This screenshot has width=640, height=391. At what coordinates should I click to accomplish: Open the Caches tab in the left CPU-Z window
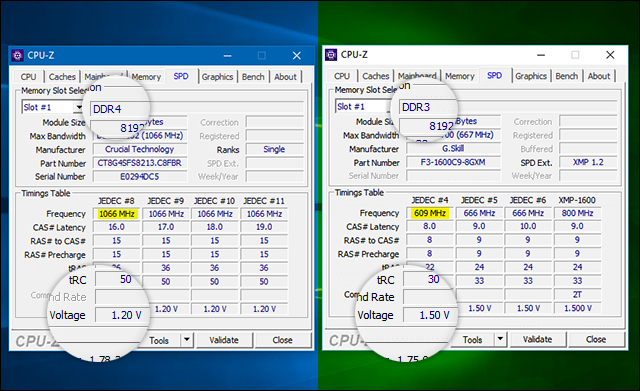(x=62, y=77)
